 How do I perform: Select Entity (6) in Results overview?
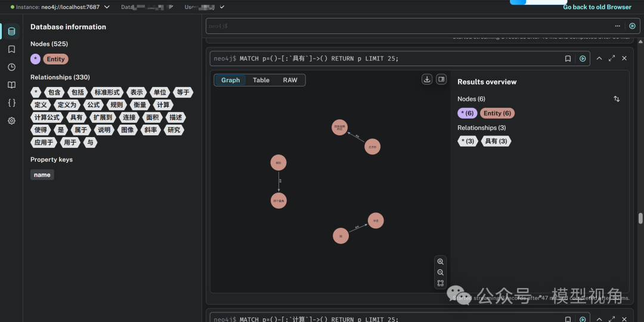point(497,113)
